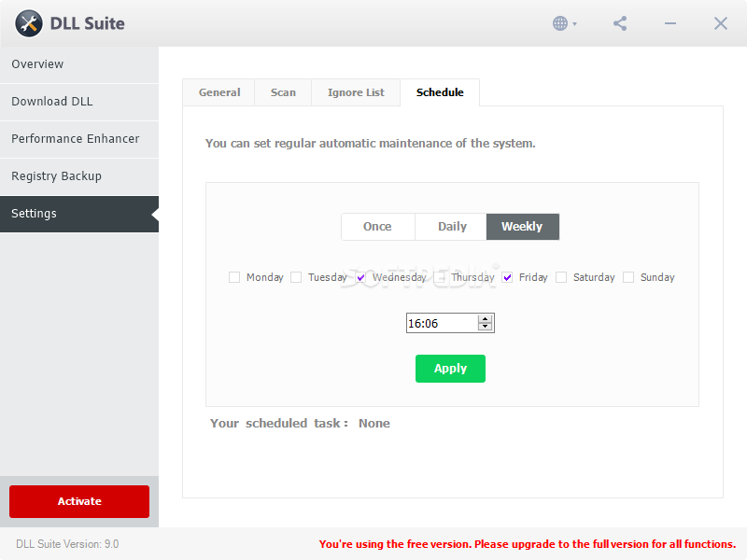Screen dimensions: 747x560
Task: Click the free version upgrade notice
Action: [528, 544]
